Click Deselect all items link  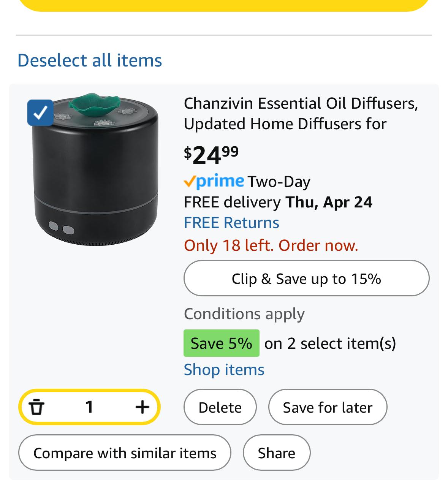90,60
